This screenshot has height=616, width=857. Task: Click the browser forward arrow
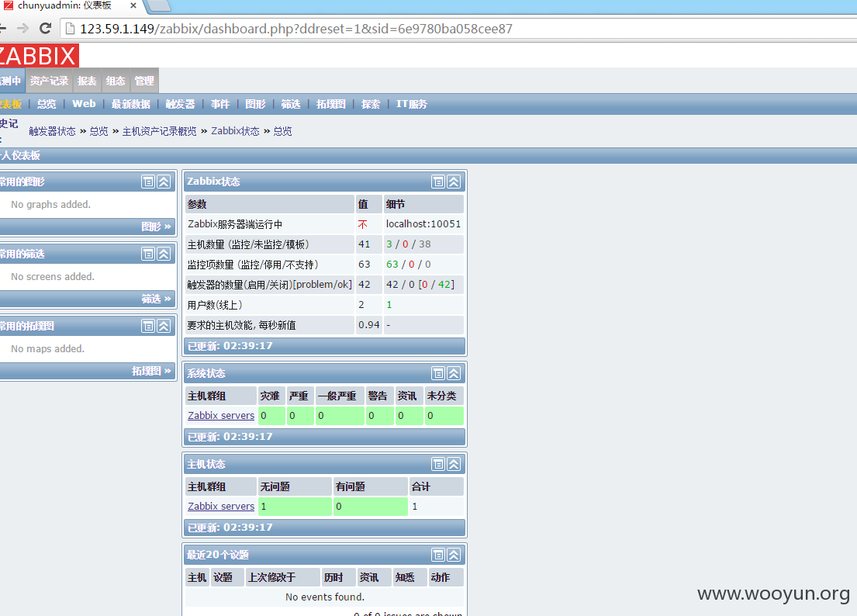(22, 29)
